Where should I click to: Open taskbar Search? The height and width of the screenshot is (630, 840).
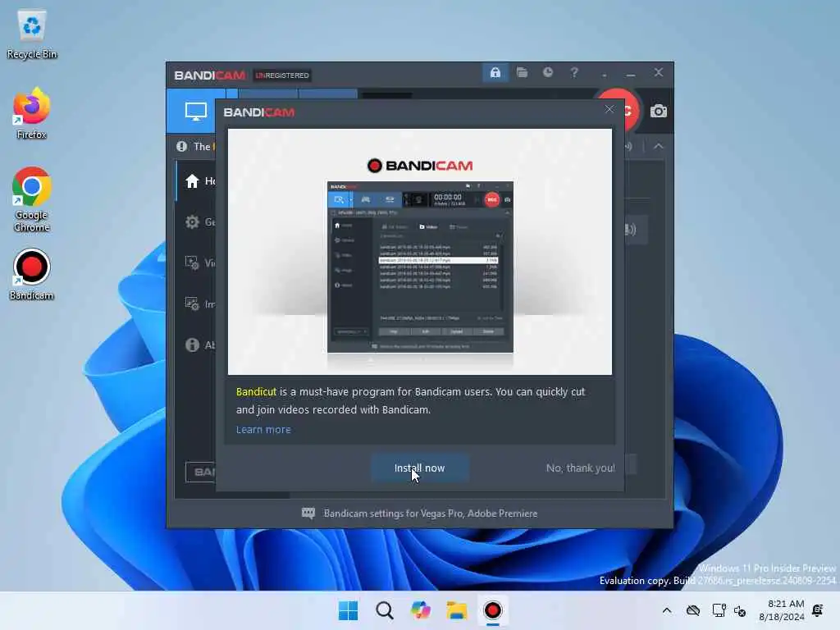point(384,610)
